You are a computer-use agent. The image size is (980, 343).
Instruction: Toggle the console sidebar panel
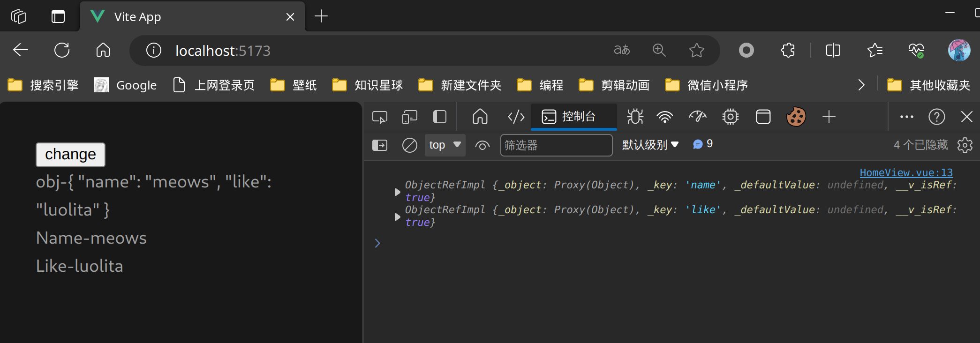(379, 145)
